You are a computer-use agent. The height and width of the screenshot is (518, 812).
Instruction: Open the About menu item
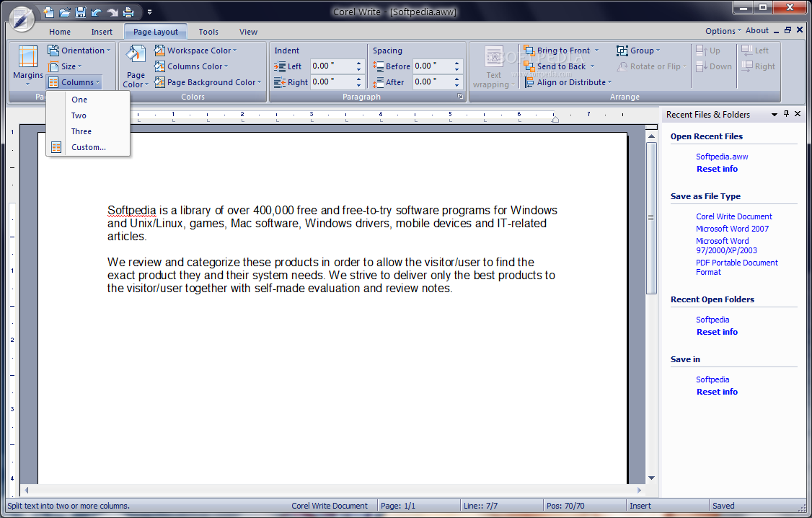pos(756,30)
